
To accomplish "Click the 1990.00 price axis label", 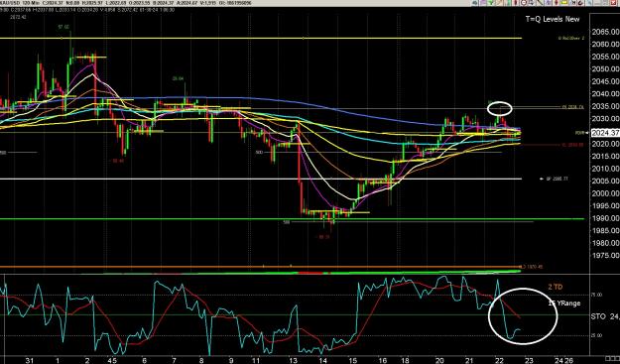I will 605,218.
